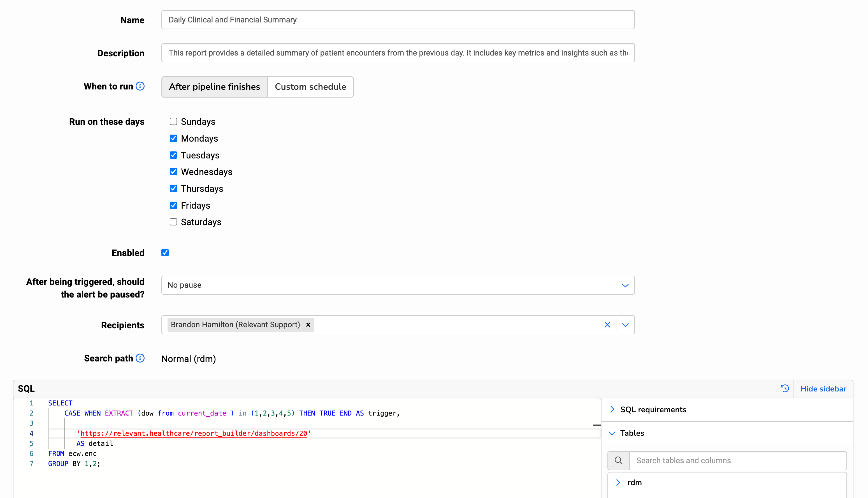Image resolution: width=868 pixels, height=498 pixels.
Task: Clear all recipients with the X icon
Action: 607,325
